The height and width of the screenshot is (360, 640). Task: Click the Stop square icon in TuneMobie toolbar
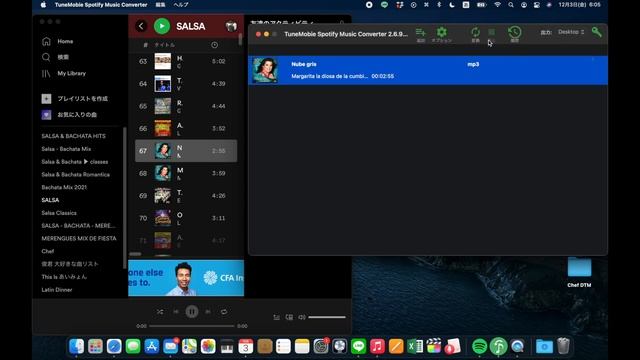tap(491, 32)
